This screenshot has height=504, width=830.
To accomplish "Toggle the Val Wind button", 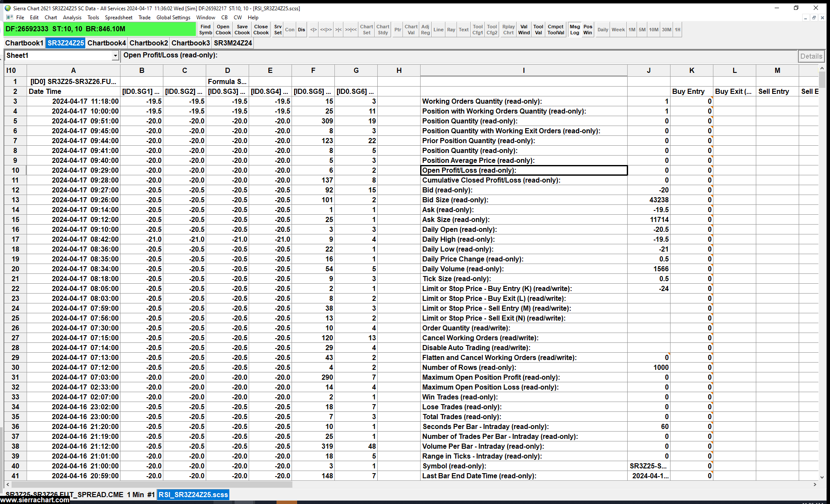I will 524,30.
